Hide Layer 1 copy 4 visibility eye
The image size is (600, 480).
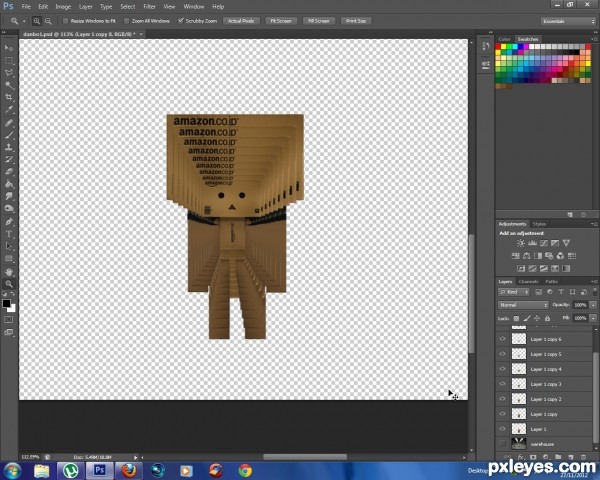coord(502,369)
